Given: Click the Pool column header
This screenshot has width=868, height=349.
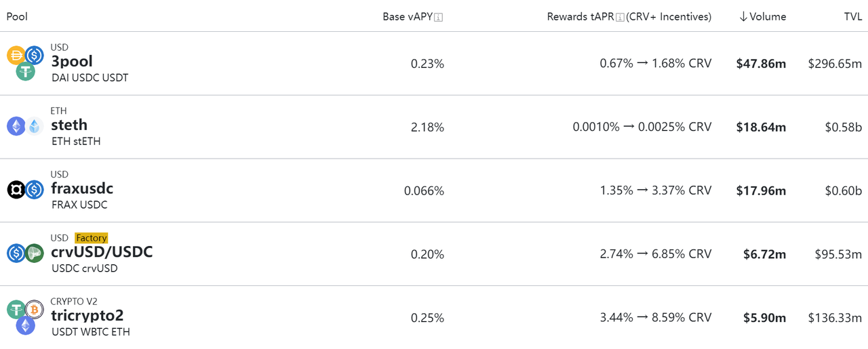Looking at the screenshot, I should click(x=17, y=16).
